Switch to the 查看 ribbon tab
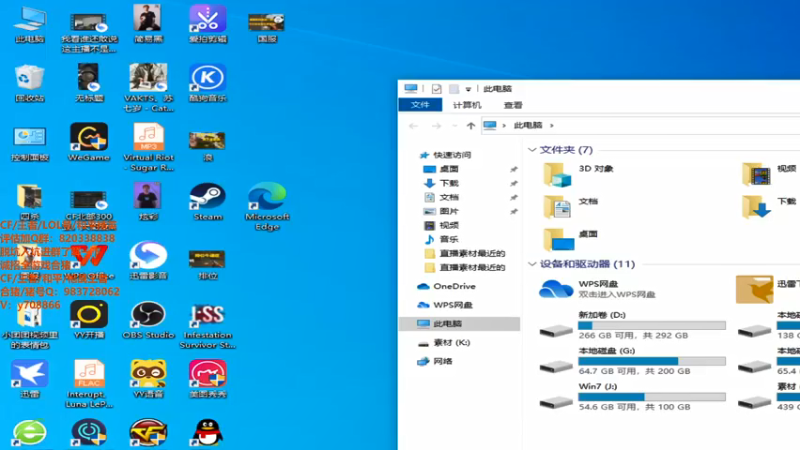Viewport: 800px width, 450px height. click(513, 105)
